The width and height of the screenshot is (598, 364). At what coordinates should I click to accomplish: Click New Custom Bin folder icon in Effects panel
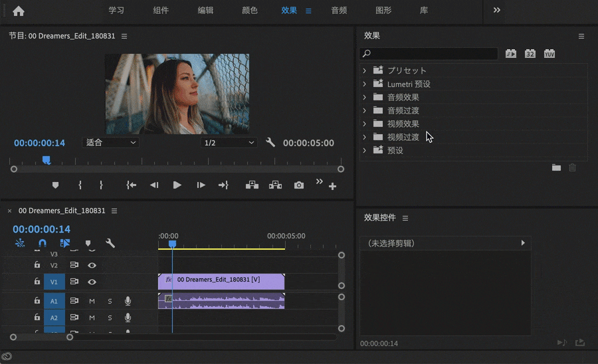pos(556,167)
